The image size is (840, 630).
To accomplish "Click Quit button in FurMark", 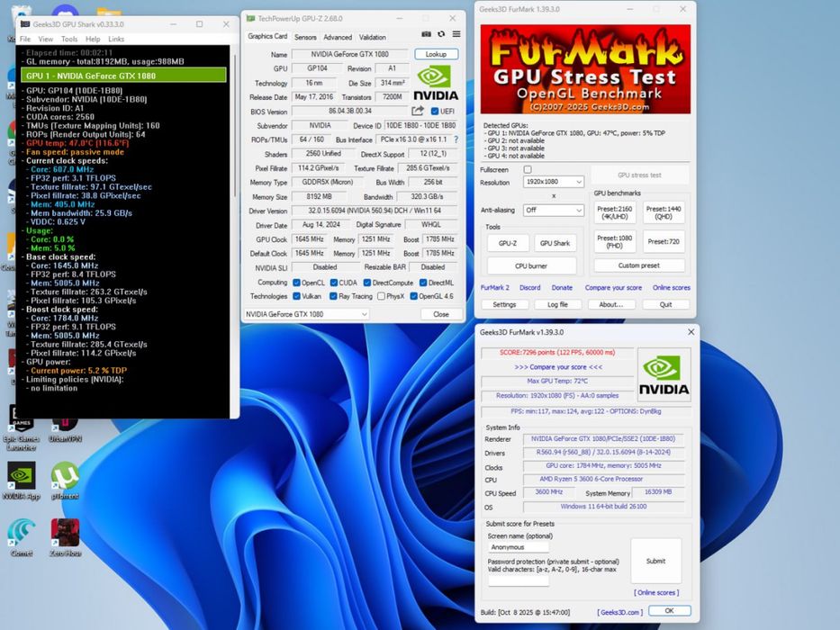I will (665, 304).
